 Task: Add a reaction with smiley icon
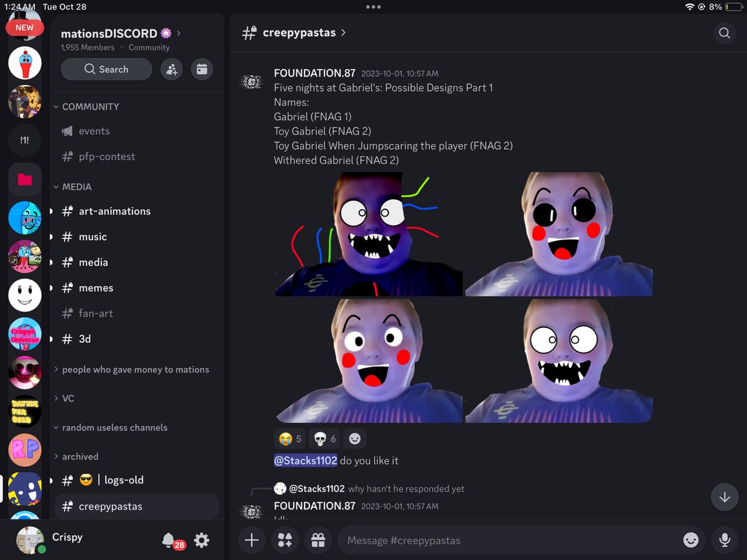[355, 439]
